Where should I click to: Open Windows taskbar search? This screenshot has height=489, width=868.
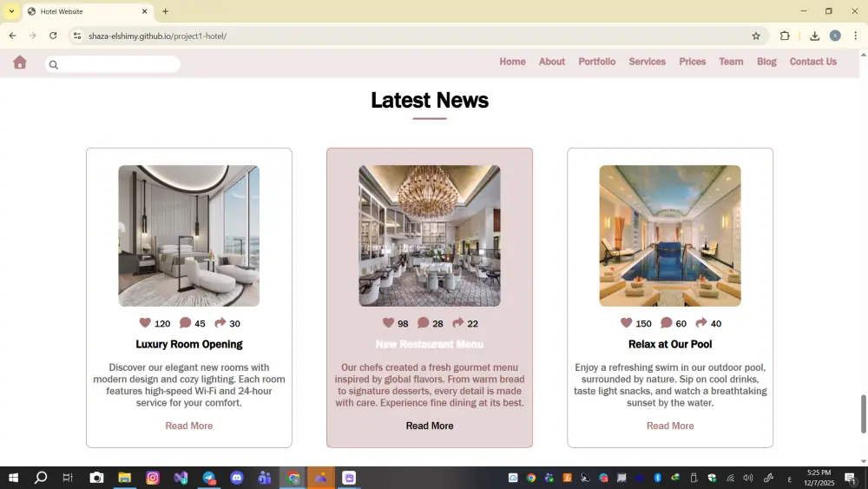(x=41, y=478)
